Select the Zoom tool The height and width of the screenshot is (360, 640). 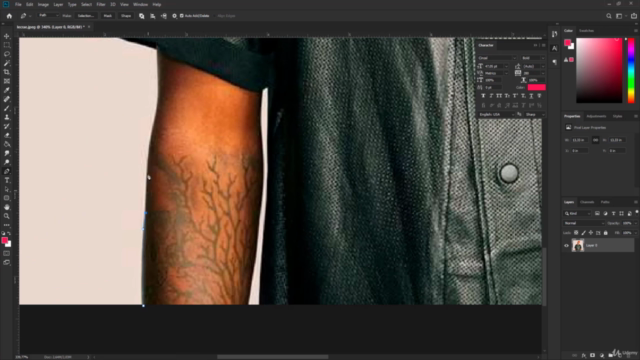[7, 216]
